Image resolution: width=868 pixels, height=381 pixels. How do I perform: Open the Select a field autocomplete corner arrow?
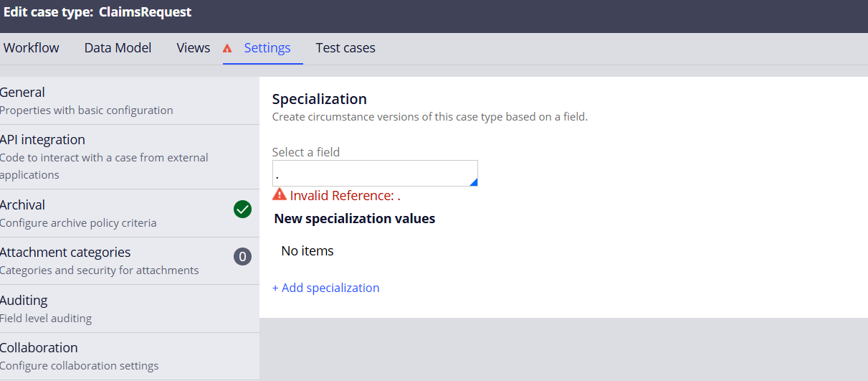pos(473,182)
